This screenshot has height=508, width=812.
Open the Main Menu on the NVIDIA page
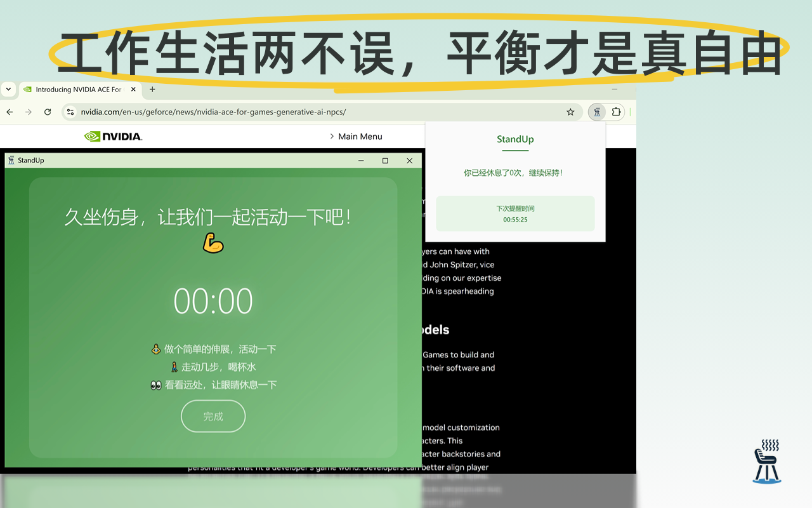pyautogui.click(x=360, y=136)
